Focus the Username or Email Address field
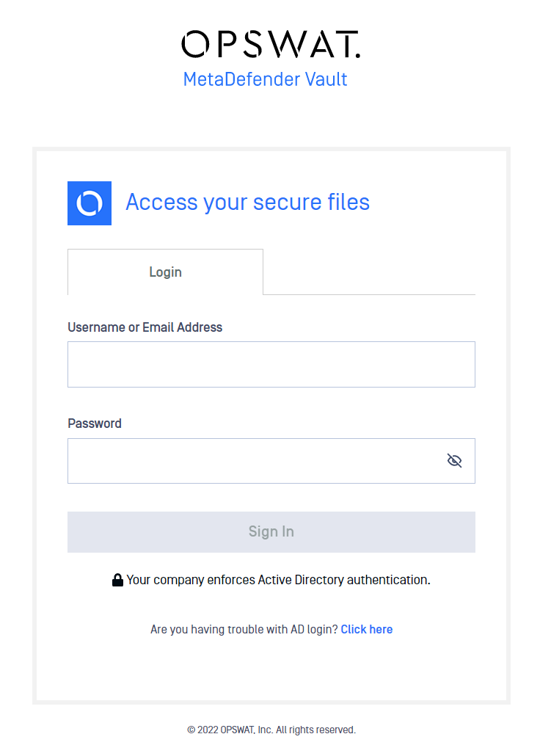The width and height of the screenshot is (551, 756). pos(271,365)
